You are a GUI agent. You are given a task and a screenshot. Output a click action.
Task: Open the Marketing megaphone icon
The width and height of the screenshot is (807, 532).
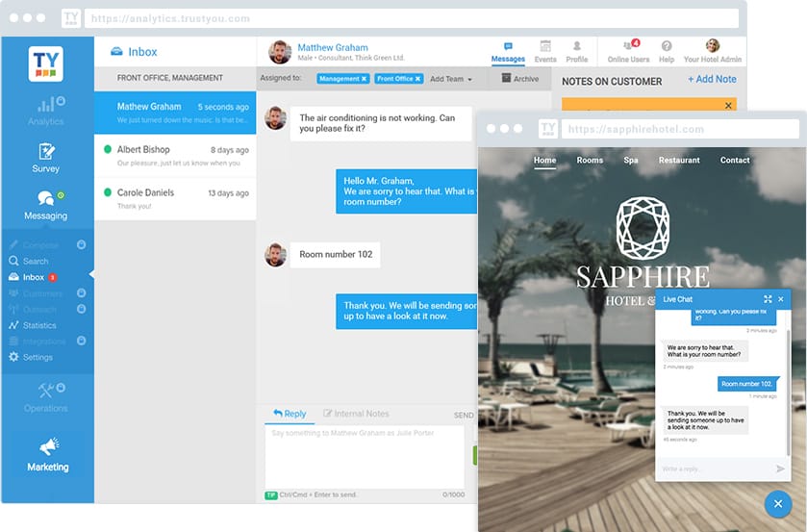pos(47,446)
